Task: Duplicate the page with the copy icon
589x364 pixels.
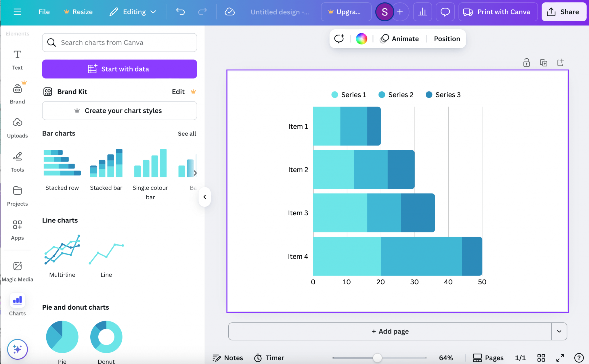Action: coord(543,62)
